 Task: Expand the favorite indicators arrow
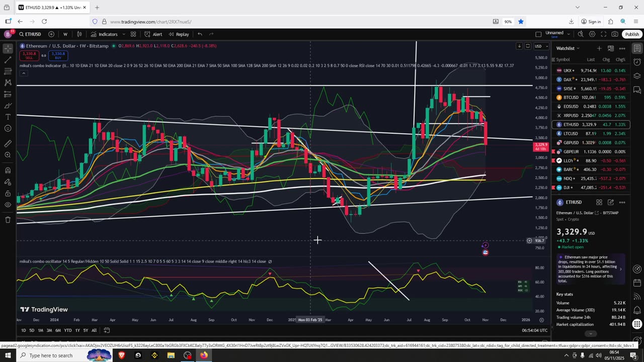coord(123,34)
